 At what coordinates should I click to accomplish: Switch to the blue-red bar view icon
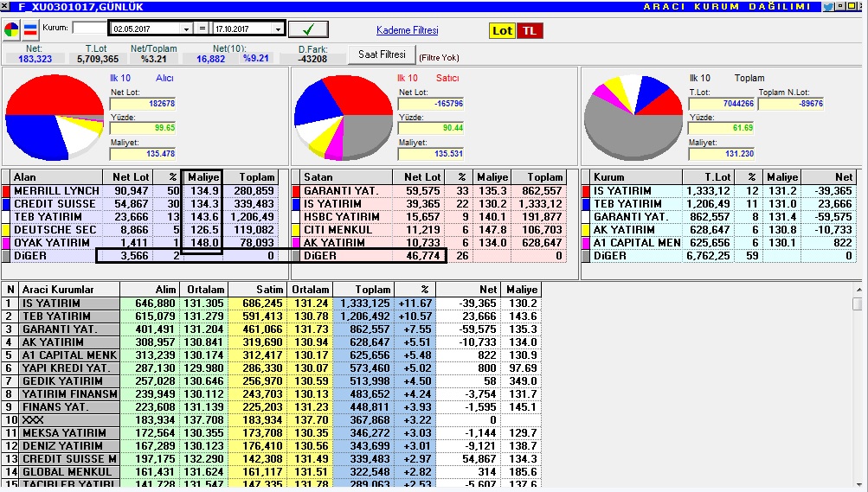pyautogui.click(x=30, y=30)
